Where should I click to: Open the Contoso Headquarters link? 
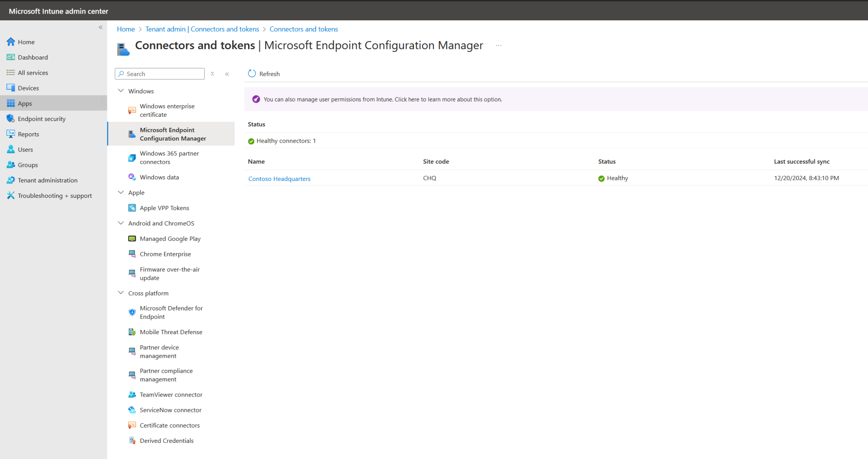279,179
